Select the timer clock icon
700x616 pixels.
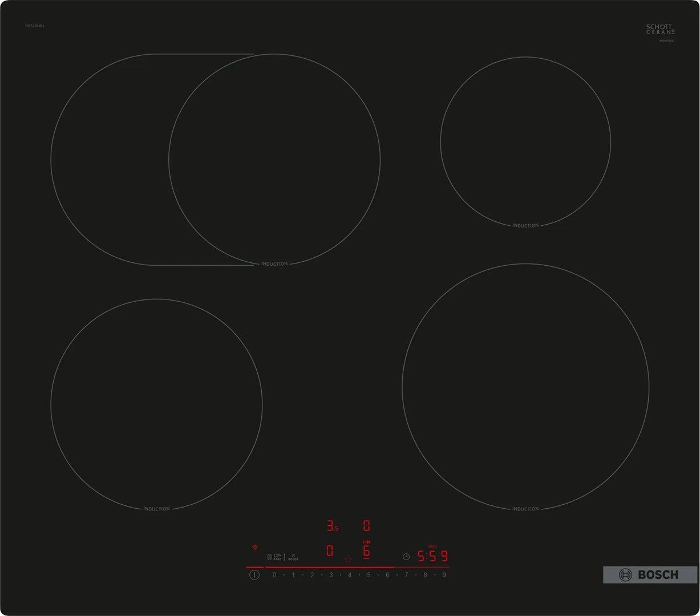tap(406, 556)
